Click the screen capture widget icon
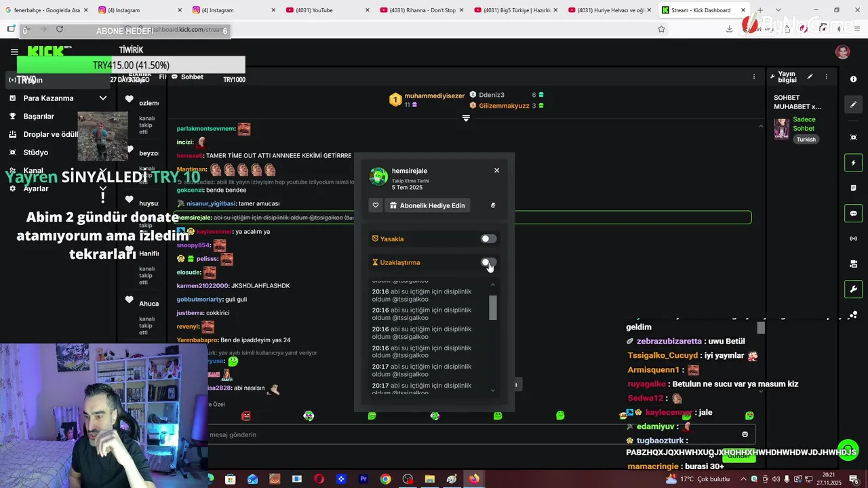 click(x=853, y=138)
